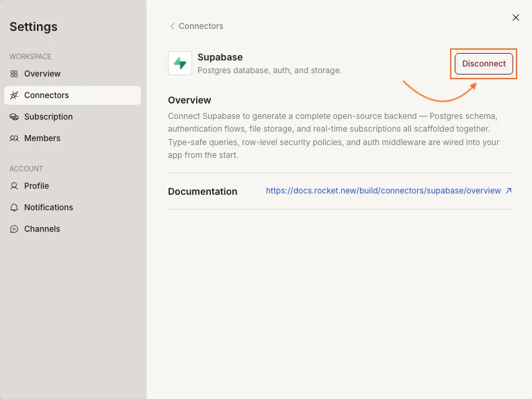This screenshot has width=532, height=399.
Task: Go to the Members page
Action: (x=73, y=138)
